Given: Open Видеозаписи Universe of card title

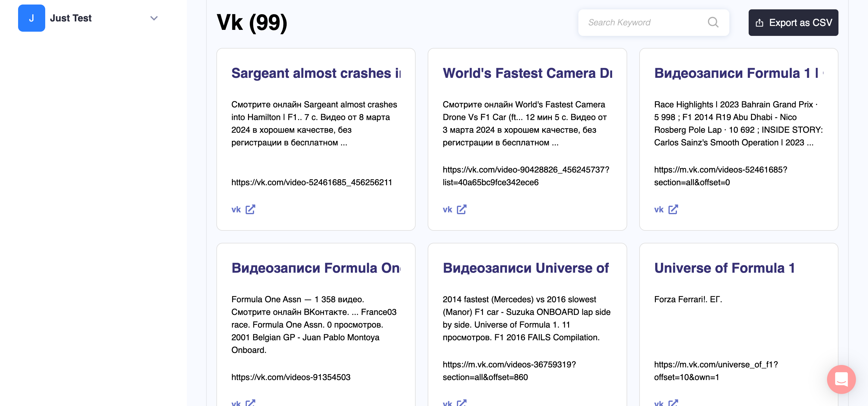Looking at the screenshot, I should [x=526, y=268].
